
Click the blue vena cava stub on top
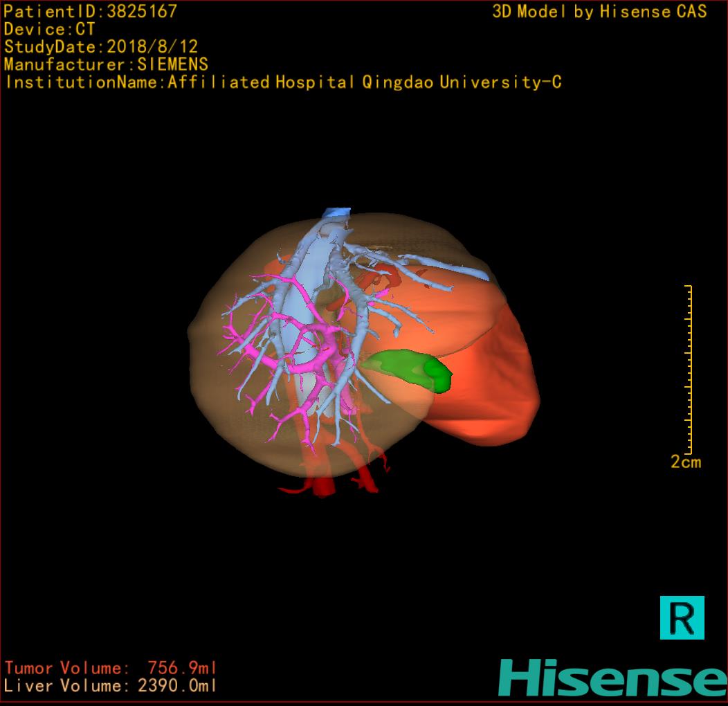[338, 212]
